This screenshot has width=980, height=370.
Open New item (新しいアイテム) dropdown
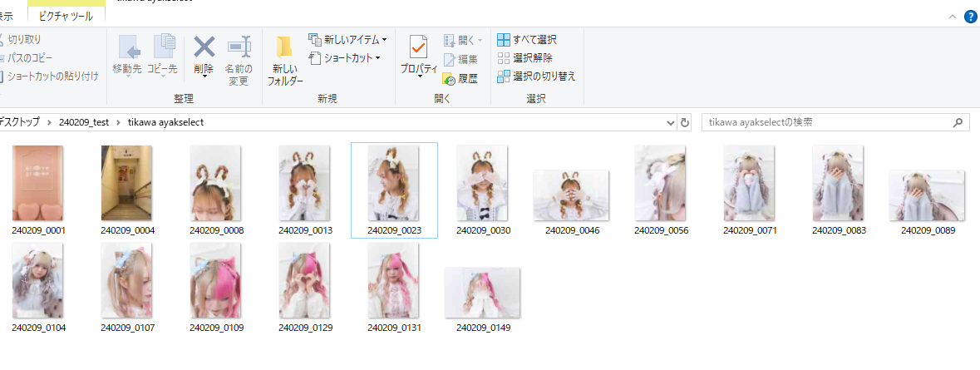coord(348,40)
